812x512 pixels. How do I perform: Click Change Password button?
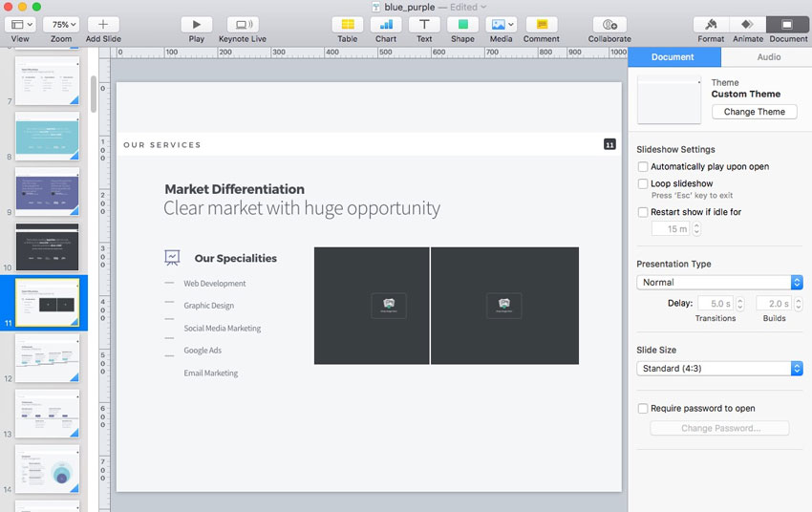(x=720, y=428)
